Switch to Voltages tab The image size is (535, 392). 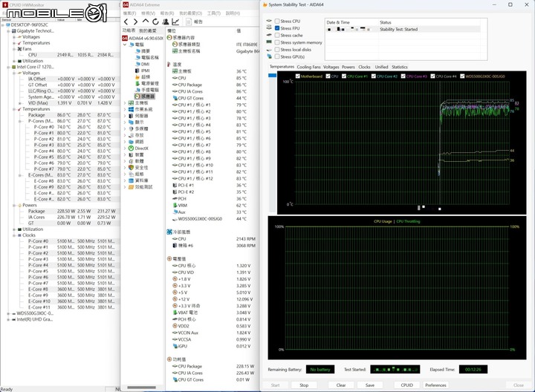point(331,67)
